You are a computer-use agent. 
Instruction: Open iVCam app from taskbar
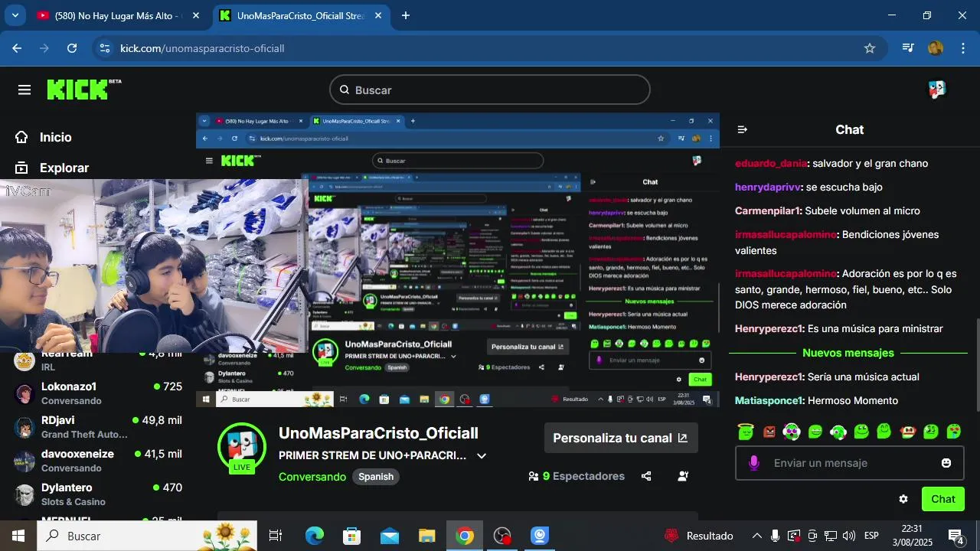click(540, 536)
